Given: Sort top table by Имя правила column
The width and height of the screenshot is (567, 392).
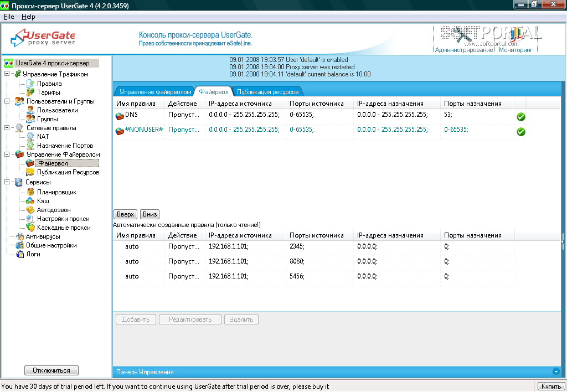Looking at the screenshot, I should tap(139, 104).
